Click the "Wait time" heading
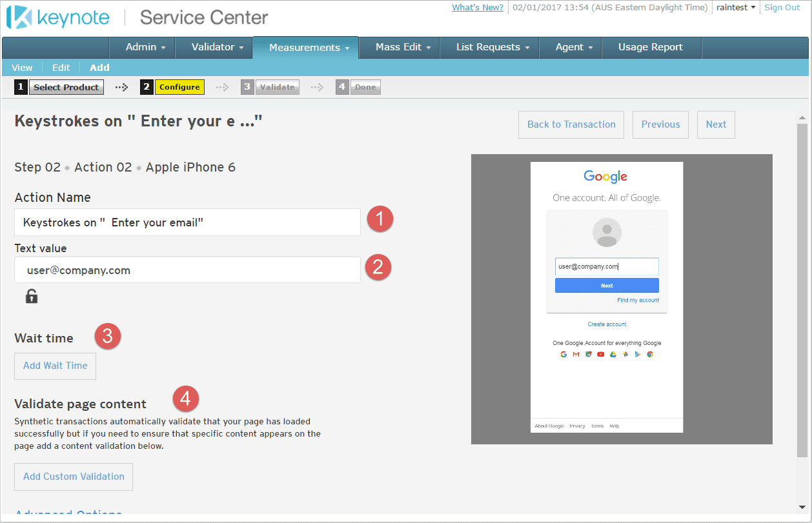Screen dimensions: 812x523 (x=44, y=338)
